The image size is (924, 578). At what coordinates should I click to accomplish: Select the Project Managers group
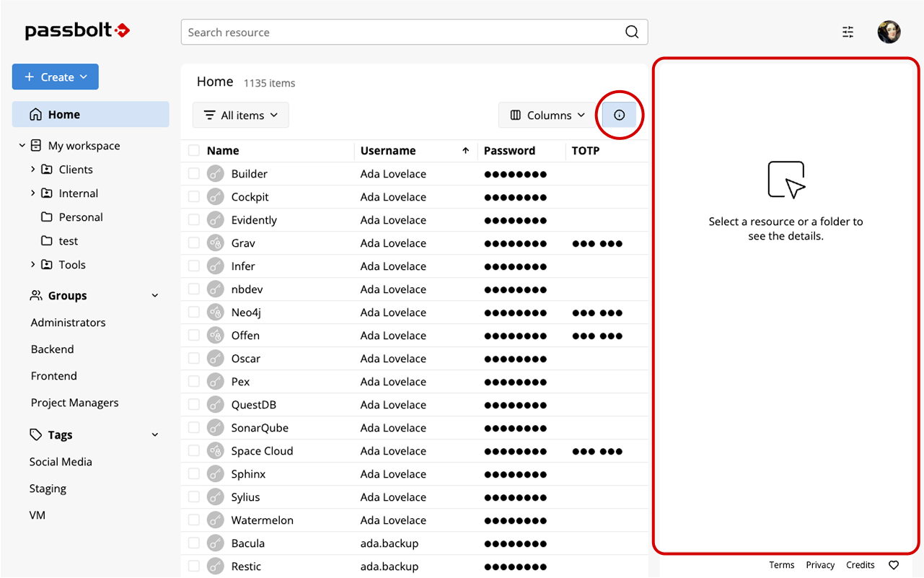pos(75,403)
